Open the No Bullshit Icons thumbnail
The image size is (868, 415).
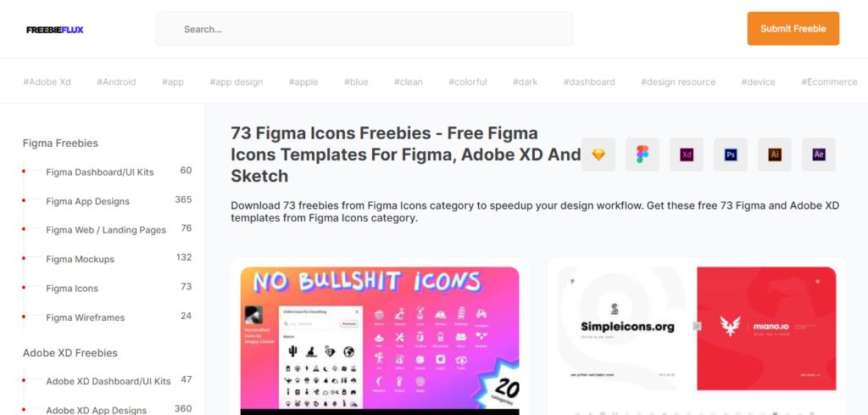pyautogui.click(x=380, y=340)
